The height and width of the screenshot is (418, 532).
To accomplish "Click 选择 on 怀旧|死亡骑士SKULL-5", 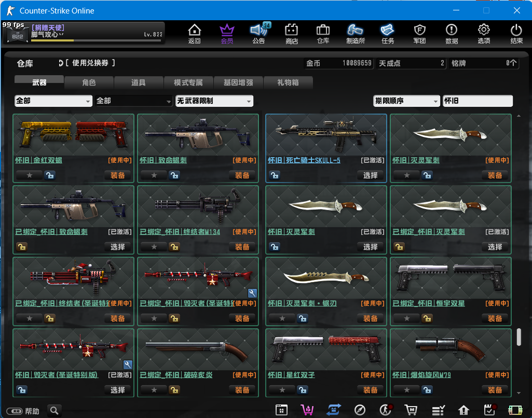I will (x=370, y=175).
